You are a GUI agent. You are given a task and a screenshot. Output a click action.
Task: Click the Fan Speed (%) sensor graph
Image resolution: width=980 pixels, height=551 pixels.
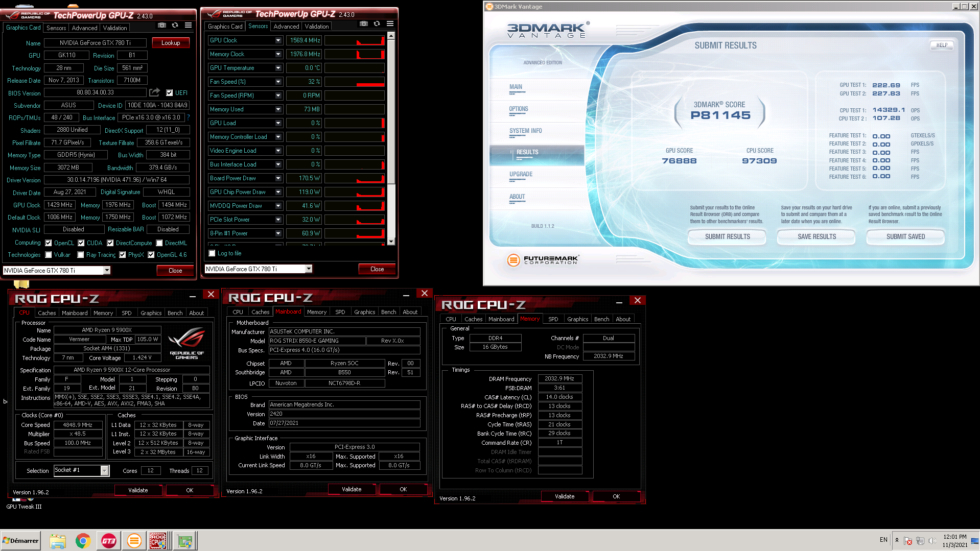[355, 82]
